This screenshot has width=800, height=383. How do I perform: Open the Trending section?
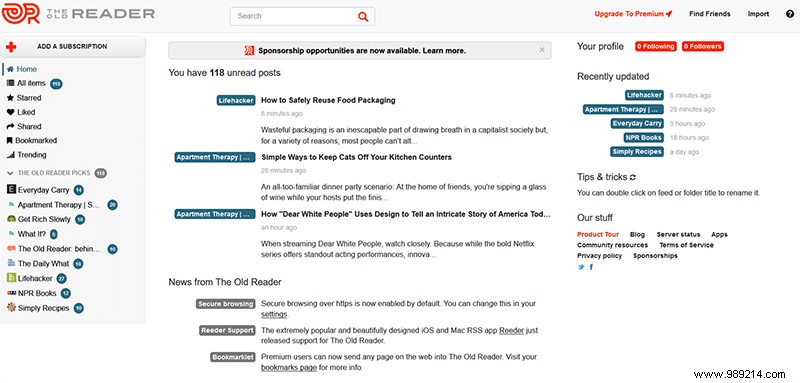tap(32, 155)
